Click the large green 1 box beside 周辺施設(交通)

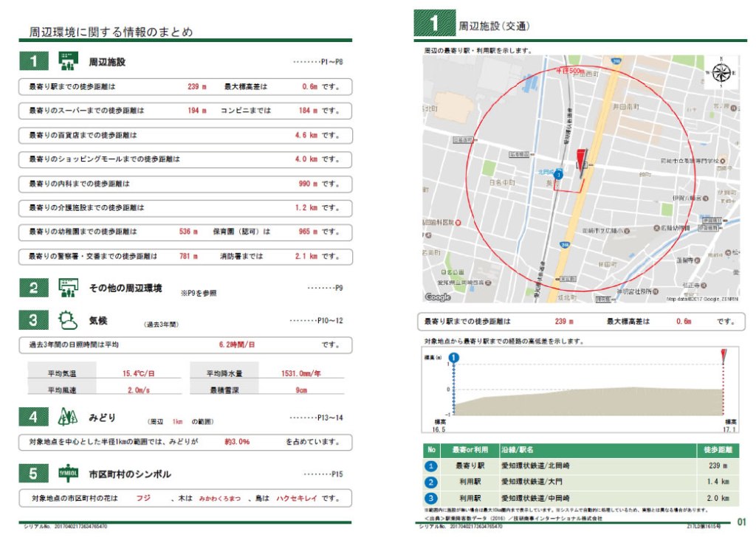click(434, 23)
